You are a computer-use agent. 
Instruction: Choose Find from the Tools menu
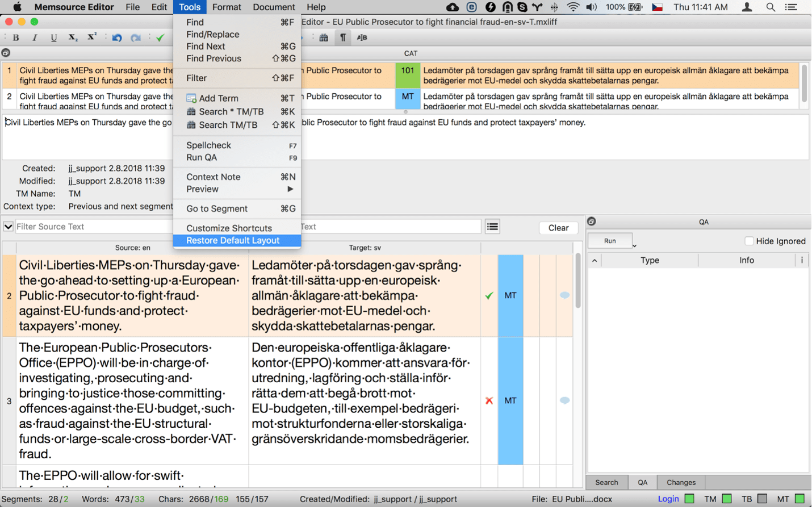point(237,22)
